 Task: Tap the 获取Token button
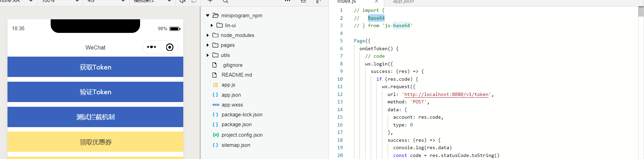click(95, 67)
